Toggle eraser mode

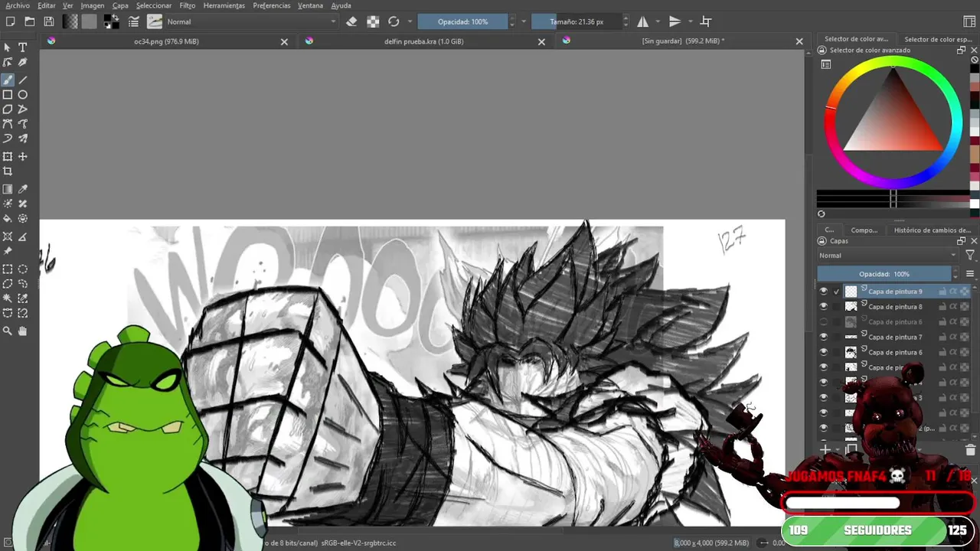(351, 21)
